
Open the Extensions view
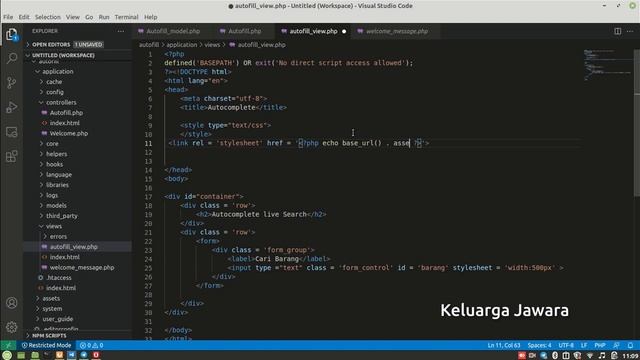tap(11, 156)
